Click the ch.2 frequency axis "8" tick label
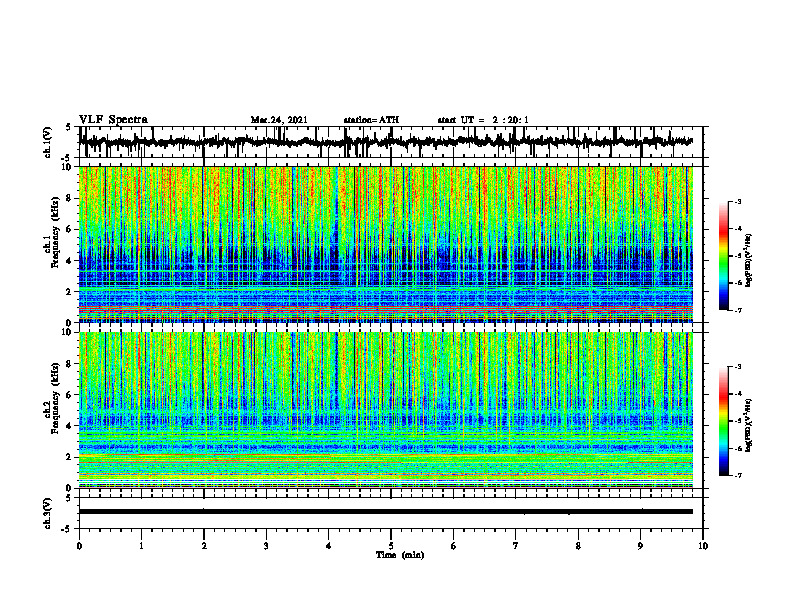The width and height of the screenshot is (792, 612). pyautogui.click(x=69, y=364)
